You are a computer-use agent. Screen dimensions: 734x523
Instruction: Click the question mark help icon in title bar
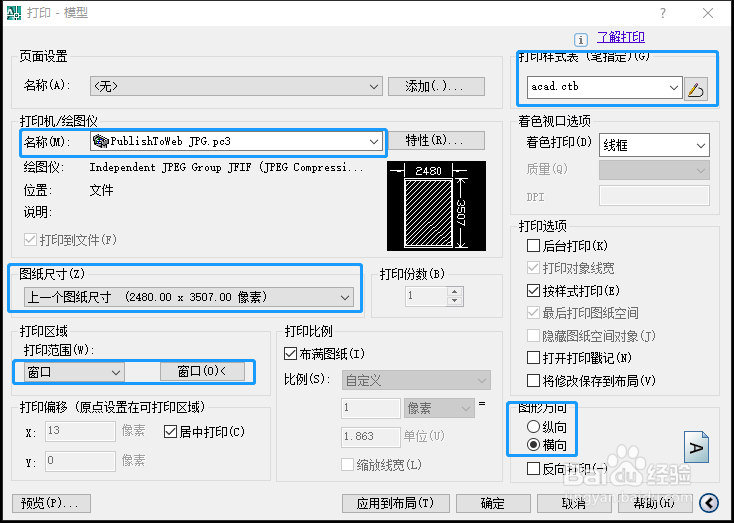pyautogui.click(x=663, y=13)
